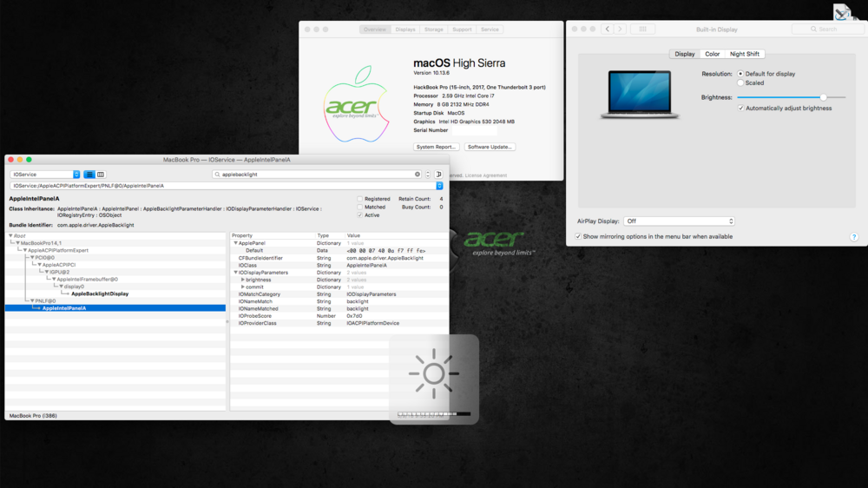Click the brightness sun overlay icon
The height and width of the screenshot is (488, 868).
[433, 373]
